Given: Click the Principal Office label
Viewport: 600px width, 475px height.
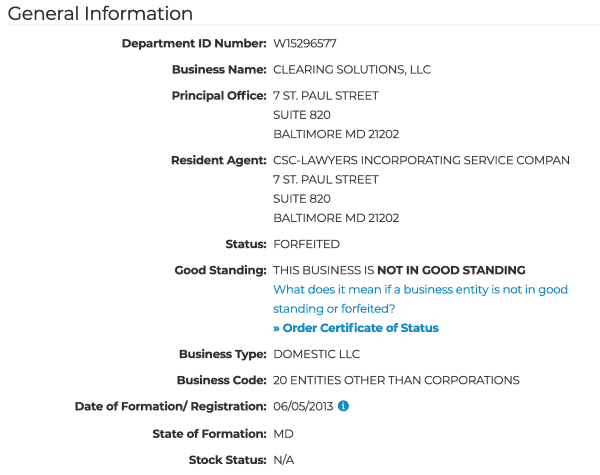Looking at the screenshot, I should coord(219,96).
